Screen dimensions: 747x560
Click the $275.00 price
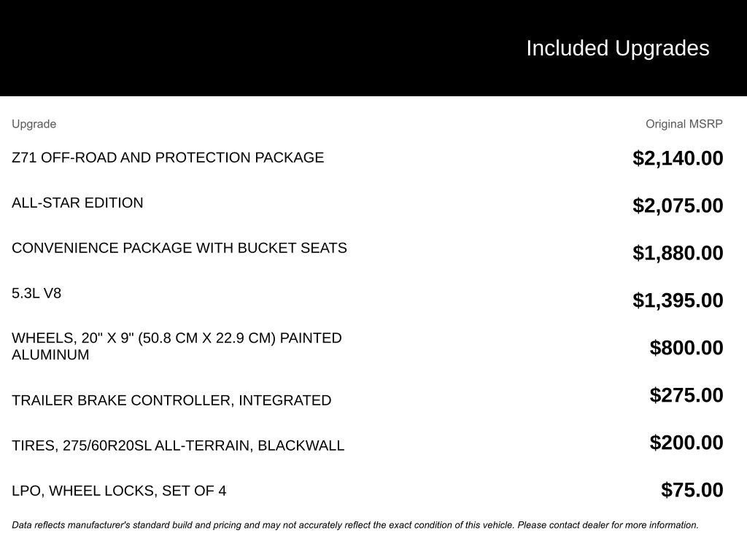coord(686,395)
